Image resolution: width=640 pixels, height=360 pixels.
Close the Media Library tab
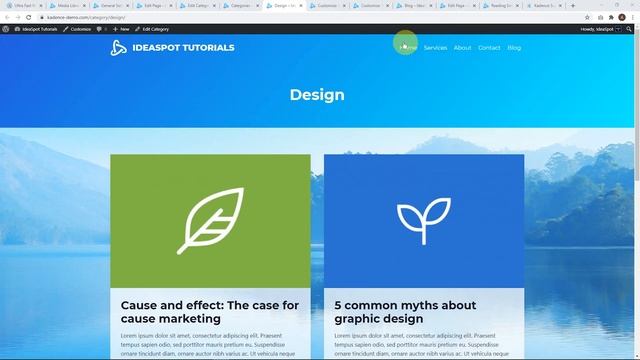coord(84,6)
